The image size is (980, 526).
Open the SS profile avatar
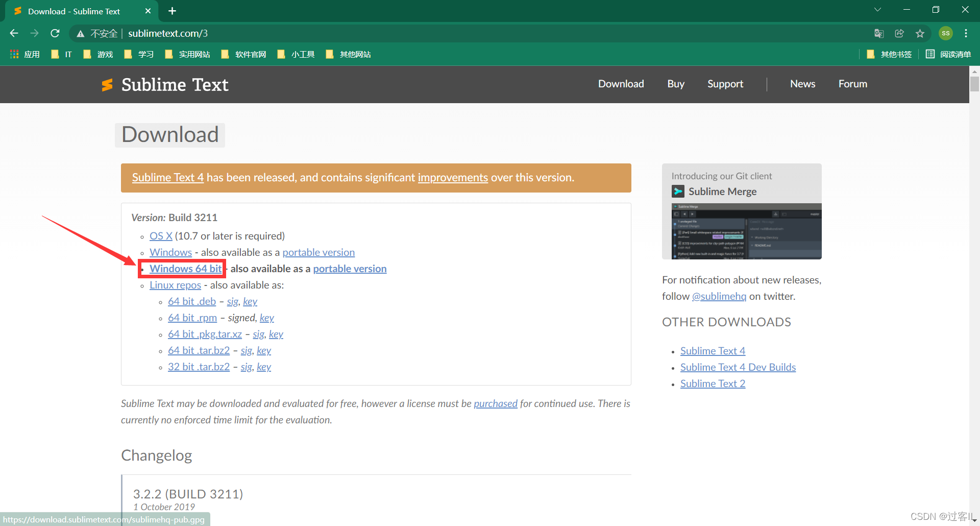tap(946, 33)
